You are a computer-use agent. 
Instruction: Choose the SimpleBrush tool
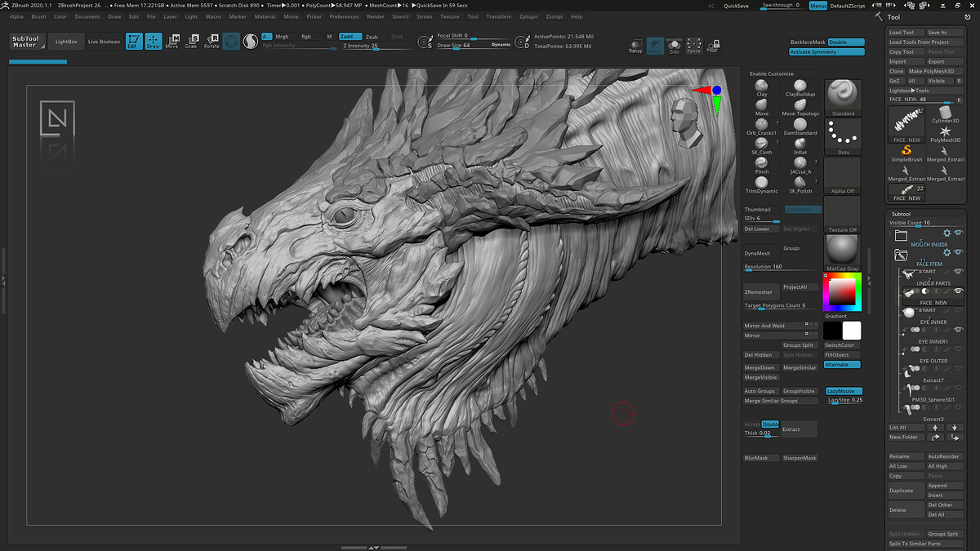pos(906,153)
